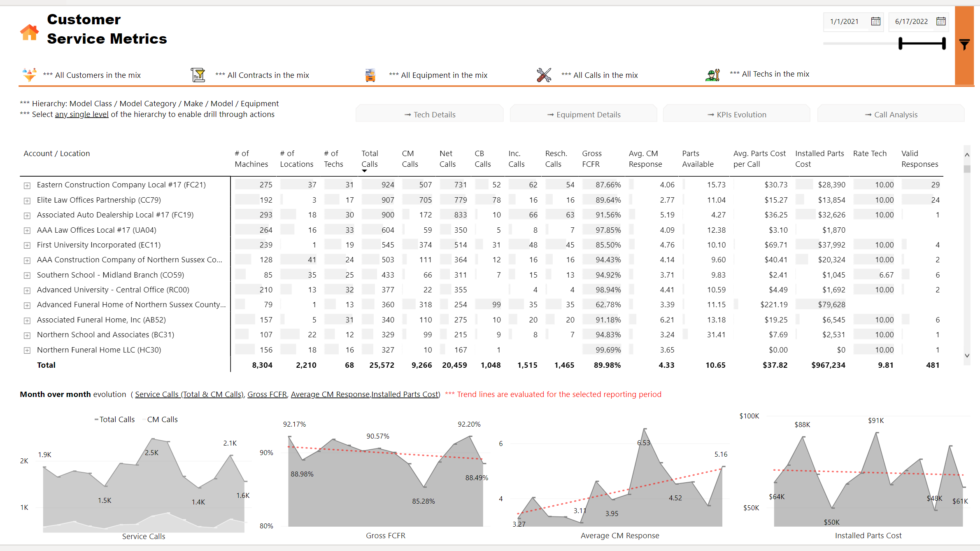This screenshot has height=551, width=980.
Task: Open the Gross FCFR link
Action: pyautogui.click(x=267, y=394)
